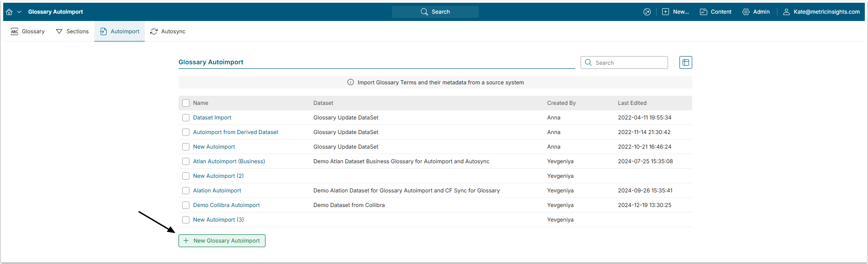Expand the home dropdown chevron
868x264 pixels.
pyautogui.click(x=19, y=12)
